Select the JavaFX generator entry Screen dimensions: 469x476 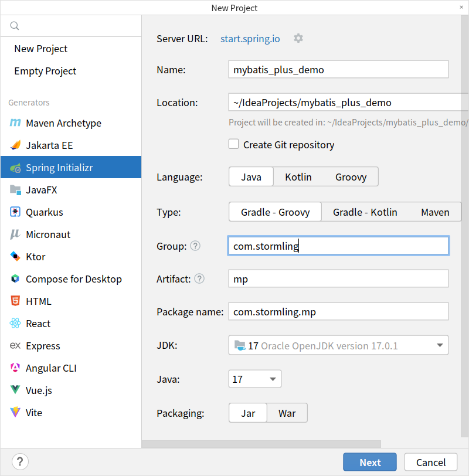[x=71, y=190]
